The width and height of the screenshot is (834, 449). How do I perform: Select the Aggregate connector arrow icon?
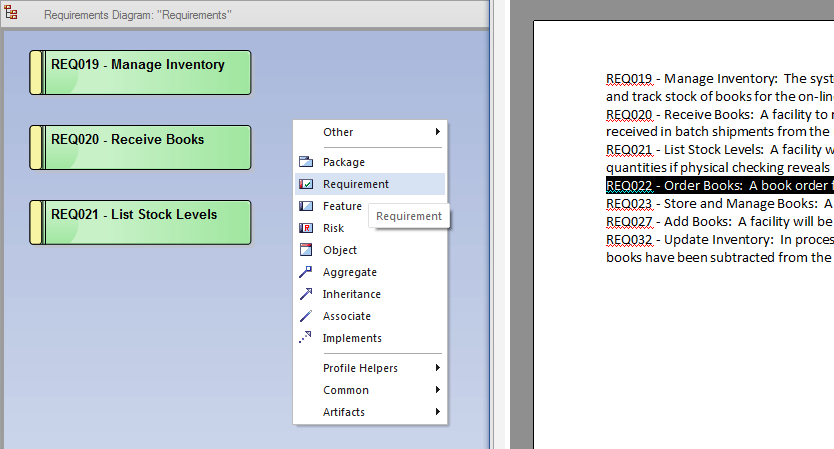point(307,272)
